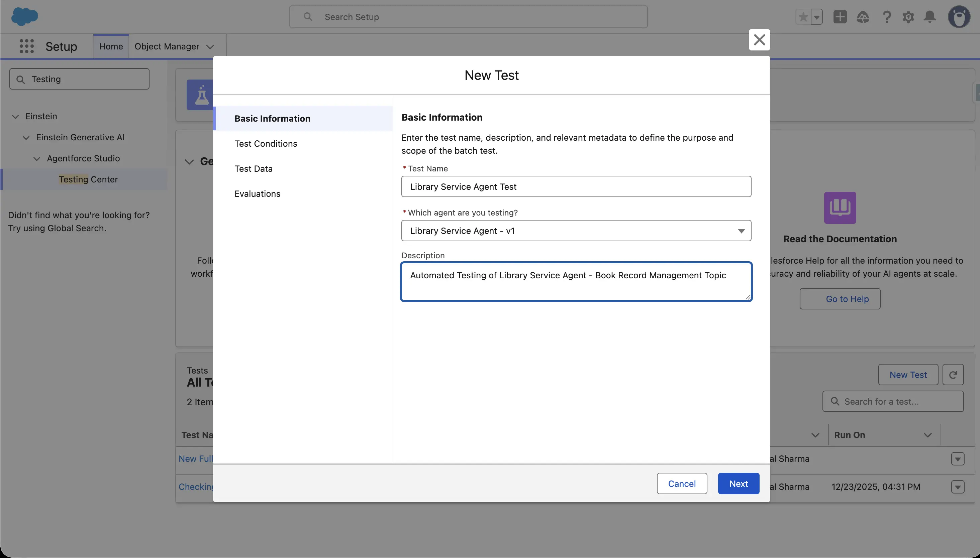Click the App Launcher dots icon
The image size is (980, 558).
(26, 46)
